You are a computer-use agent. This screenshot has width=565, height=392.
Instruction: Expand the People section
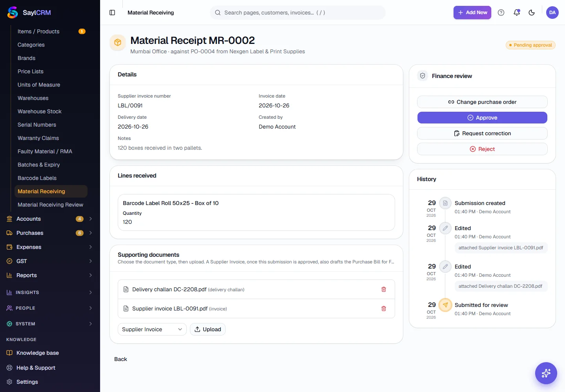coord(50,308)
